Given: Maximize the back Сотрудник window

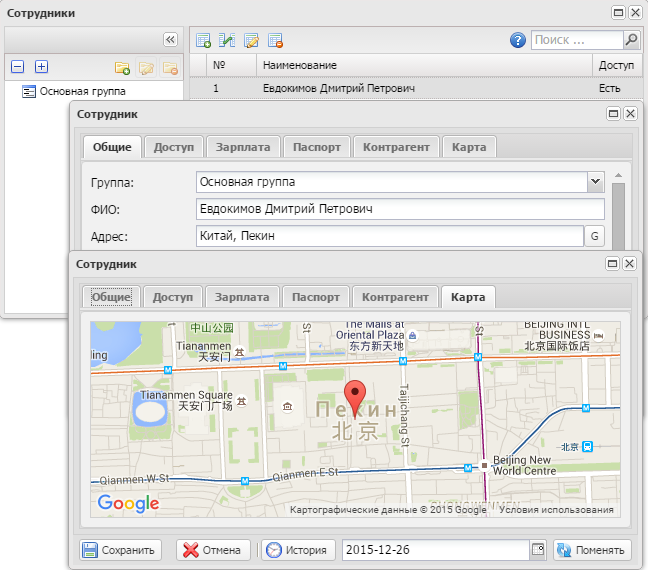Looking at the screenshot, I should tap(613, 113).
